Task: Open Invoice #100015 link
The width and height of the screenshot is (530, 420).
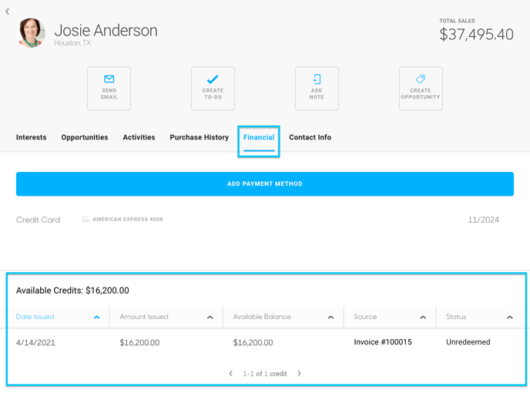Action: [383, 342]
